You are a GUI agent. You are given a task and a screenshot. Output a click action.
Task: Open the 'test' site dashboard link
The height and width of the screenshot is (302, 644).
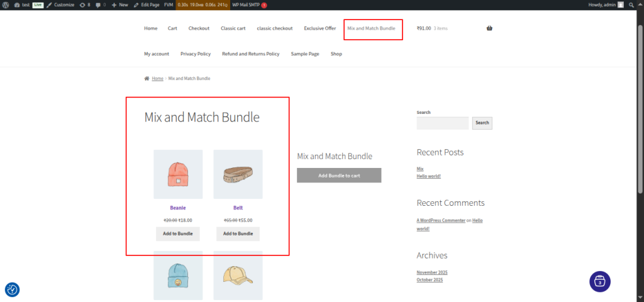tap(22, 5)
